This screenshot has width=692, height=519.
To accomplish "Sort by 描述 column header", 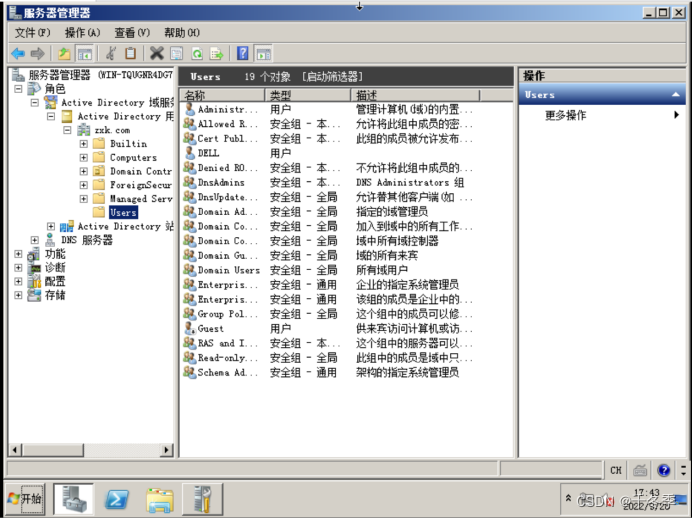I will tap(415, 95).
